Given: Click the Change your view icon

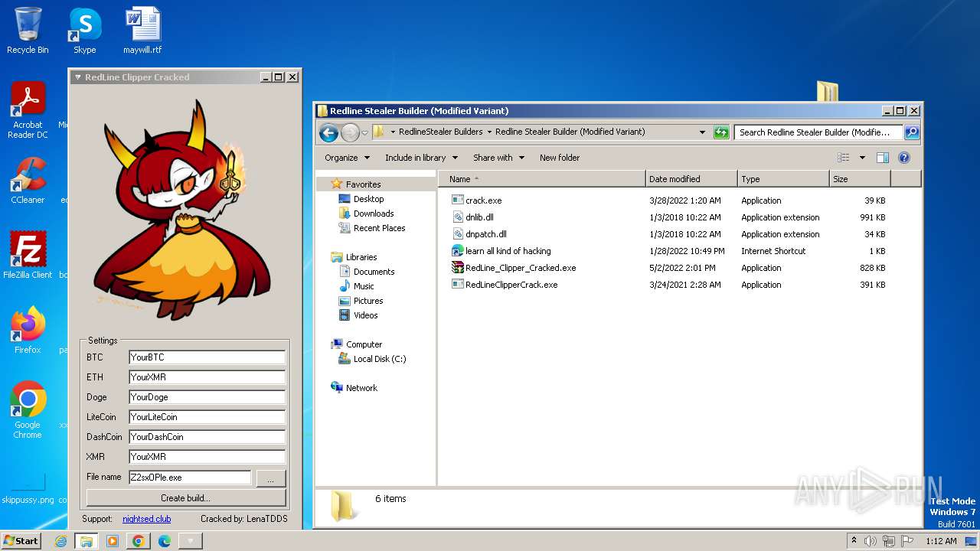Looking at the screenshot, I should 843,158.
